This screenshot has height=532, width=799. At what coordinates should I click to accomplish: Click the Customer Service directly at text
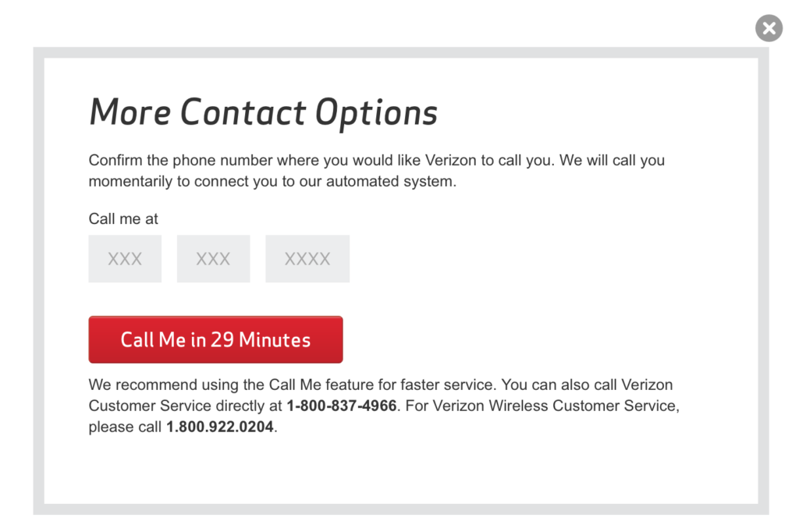185,406
